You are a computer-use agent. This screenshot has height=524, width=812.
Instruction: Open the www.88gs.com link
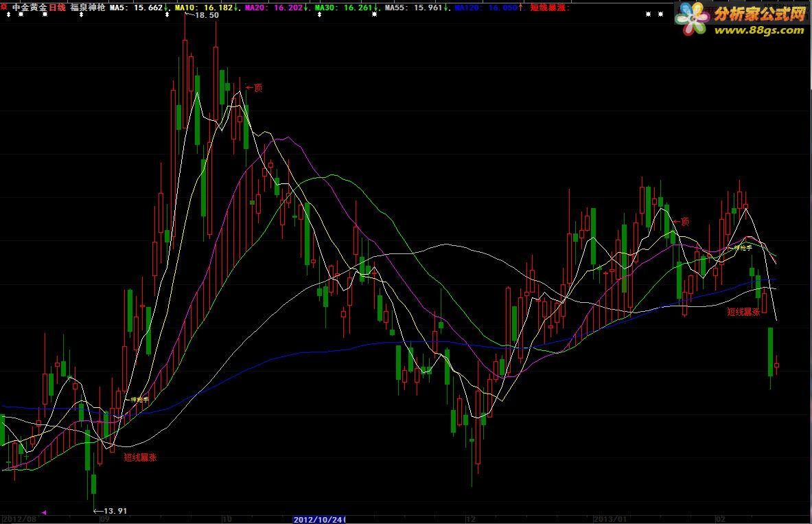click(759, 30)
